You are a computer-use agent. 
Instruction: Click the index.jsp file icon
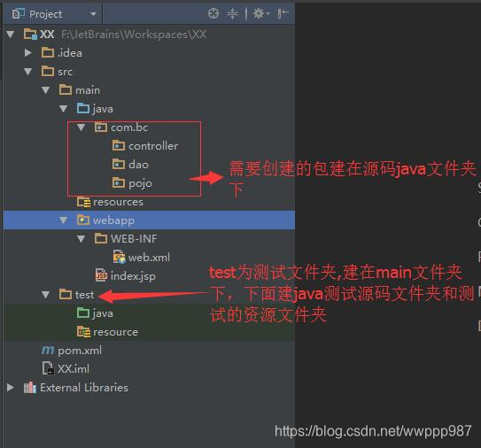click(101, 275)
